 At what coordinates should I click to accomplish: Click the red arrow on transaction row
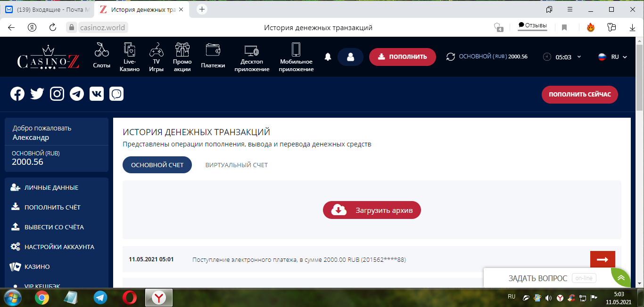(x=602, y=259)
